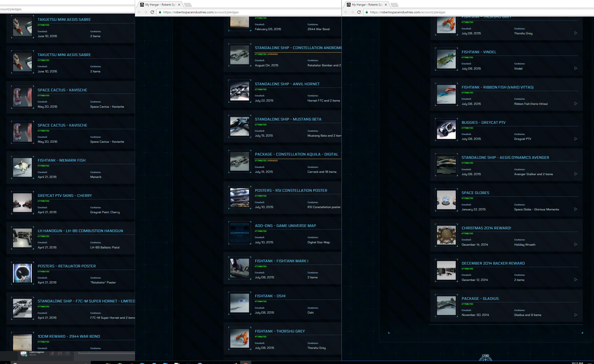This screenshot has height=364, width=594.
Task: Reload the page in the middle browser window
Action: [x=152, y=12]
